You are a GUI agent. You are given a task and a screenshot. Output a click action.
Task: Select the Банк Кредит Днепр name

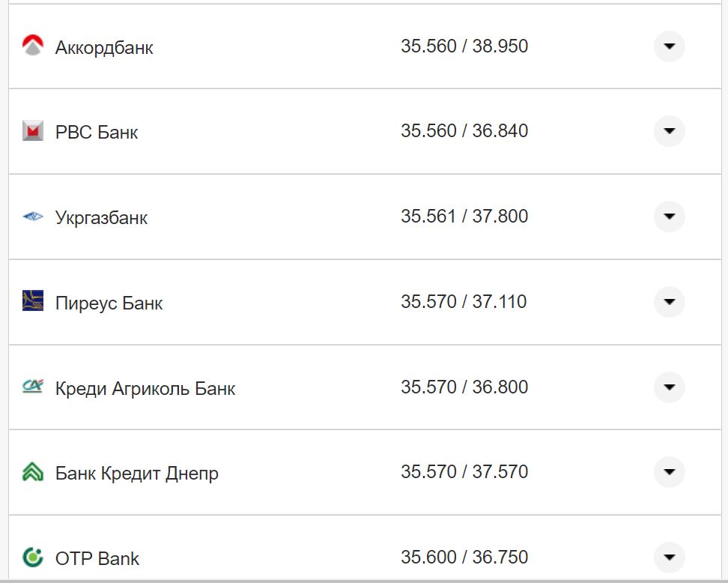(x=137, y=474)
